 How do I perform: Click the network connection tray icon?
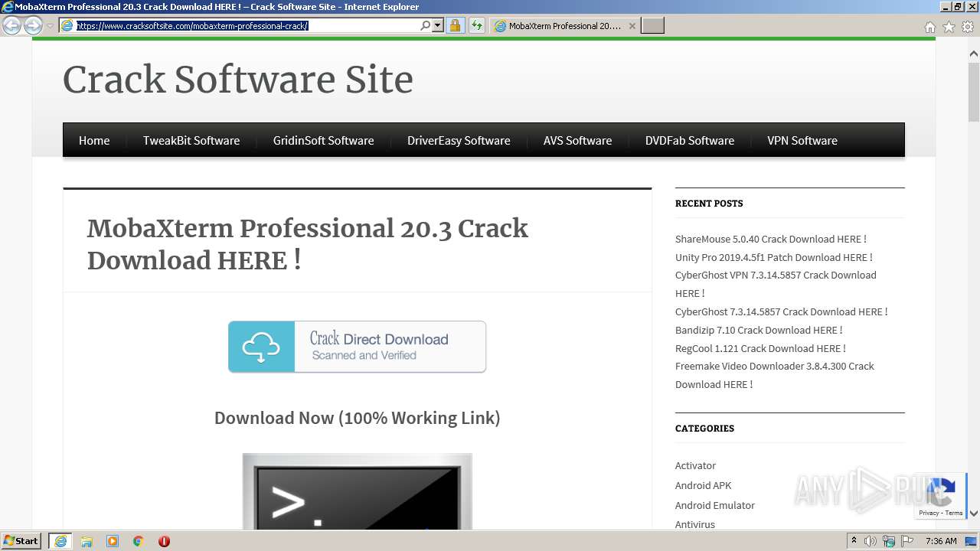point(890,541)
